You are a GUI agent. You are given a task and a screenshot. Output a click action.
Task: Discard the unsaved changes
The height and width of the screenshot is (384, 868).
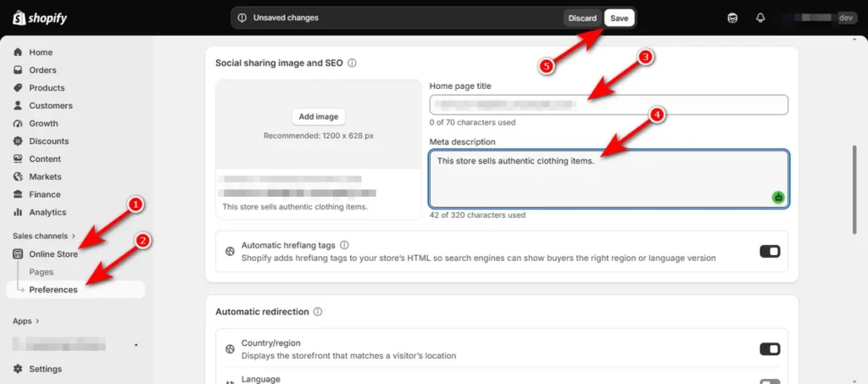click(582, 18)
